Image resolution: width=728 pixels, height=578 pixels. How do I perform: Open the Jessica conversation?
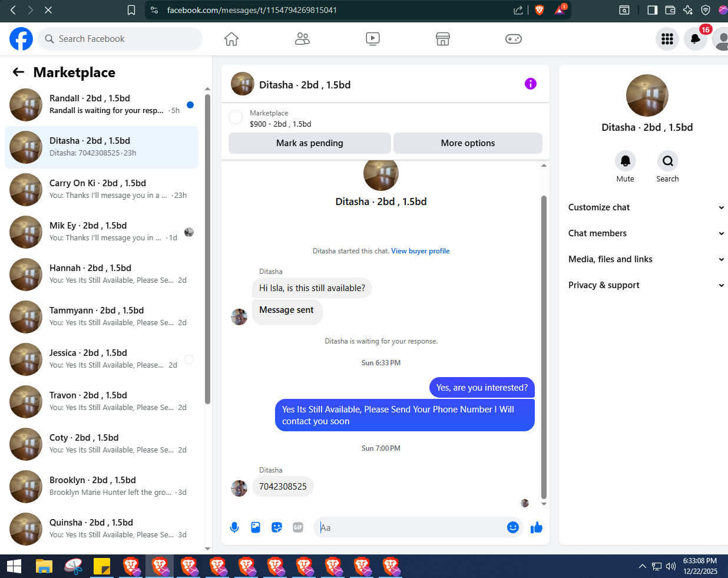pos(101,359)
